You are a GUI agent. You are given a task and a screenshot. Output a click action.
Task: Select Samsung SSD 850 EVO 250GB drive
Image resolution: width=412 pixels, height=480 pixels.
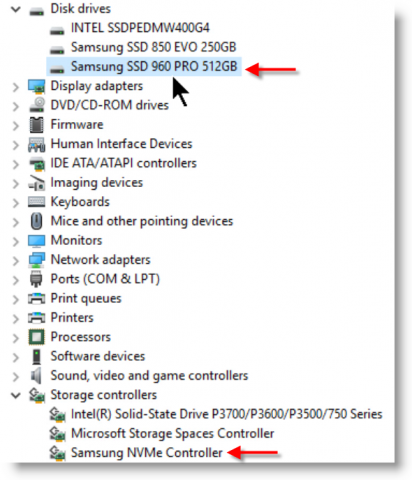(x=153, y=47)
